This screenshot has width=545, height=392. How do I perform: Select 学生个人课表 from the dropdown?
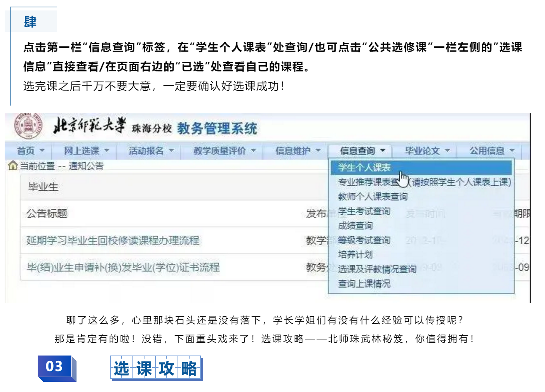click(364, 168)
